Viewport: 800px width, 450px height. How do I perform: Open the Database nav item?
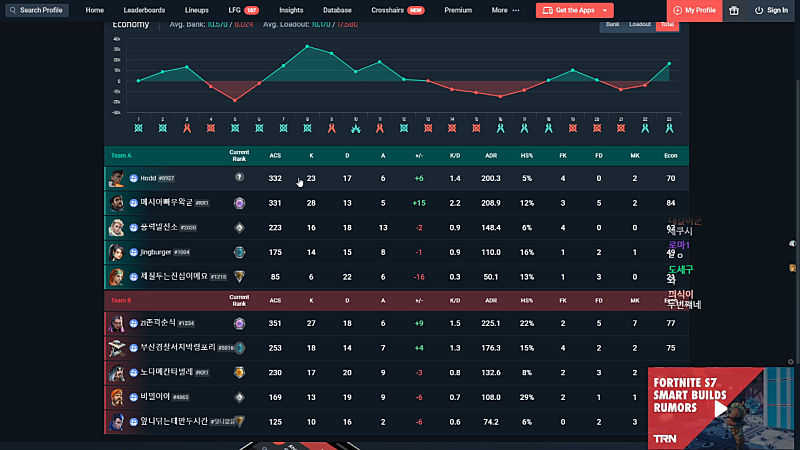(337, 10)
